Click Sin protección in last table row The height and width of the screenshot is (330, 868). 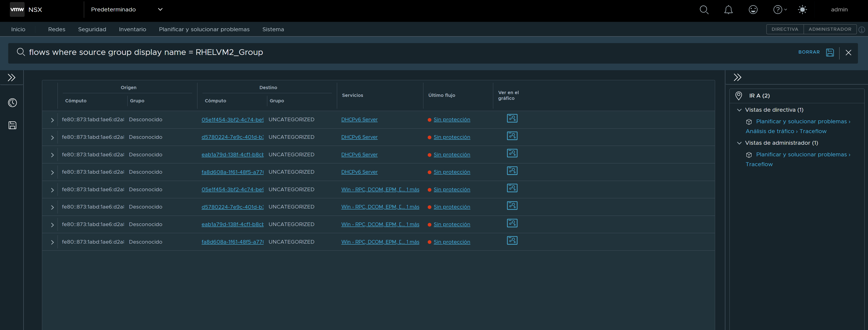(x=451, y=242)
